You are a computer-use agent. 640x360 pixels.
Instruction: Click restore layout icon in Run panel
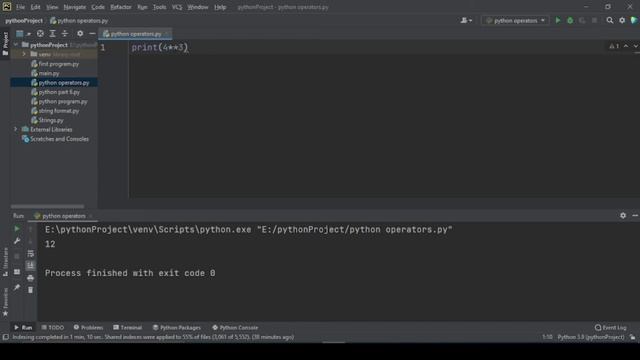pos(17,272)
